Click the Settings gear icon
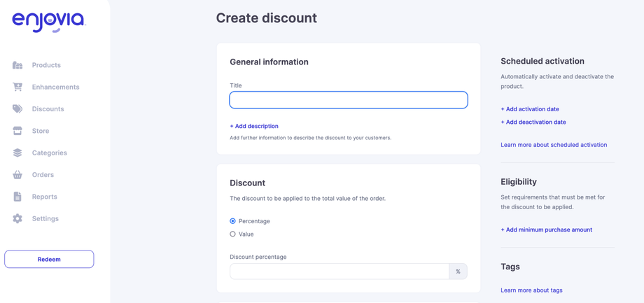 (17, 218)
